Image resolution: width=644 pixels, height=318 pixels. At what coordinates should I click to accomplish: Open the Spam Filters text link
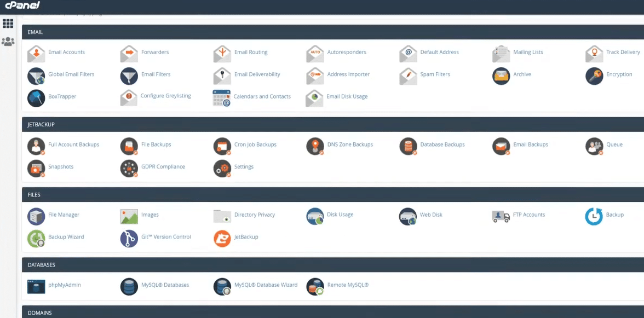435,74
